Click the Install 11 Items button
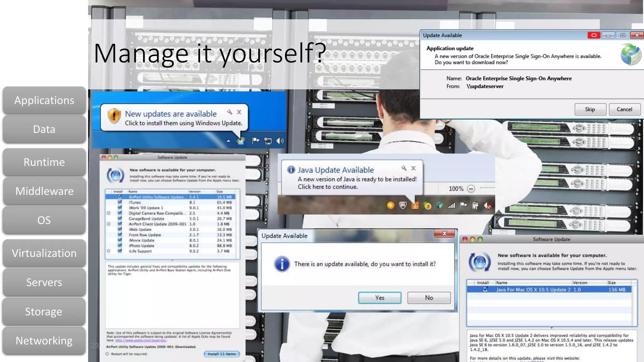644x362 pixels. coord(222,354)
